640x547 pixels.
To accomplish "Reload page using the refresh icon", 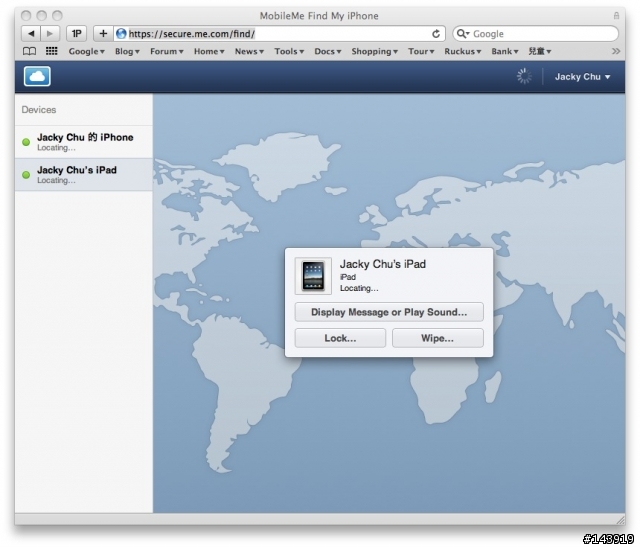I will (x=436, y=34).
